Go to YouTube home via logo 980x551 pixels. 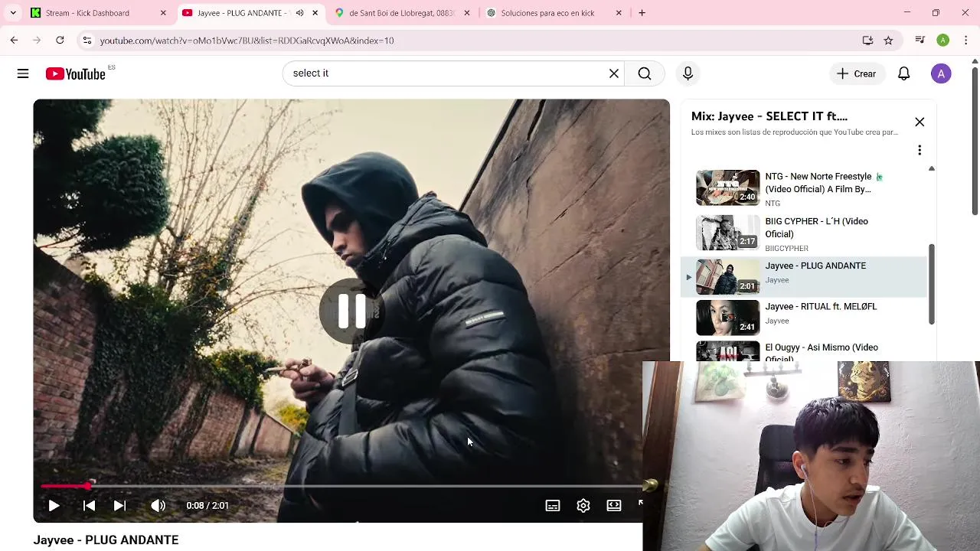tap(75, 73)
